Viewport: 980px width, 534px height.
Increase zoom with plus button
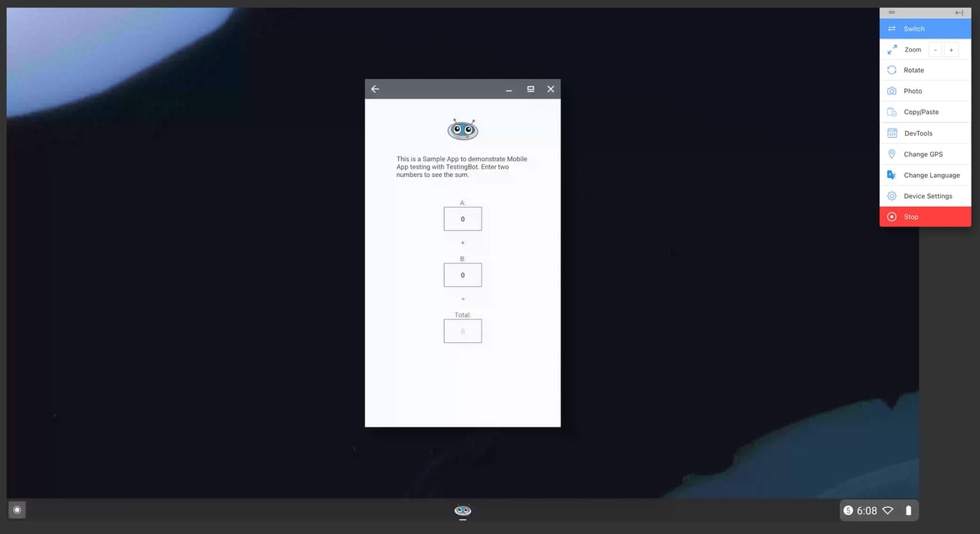click(x=951, y=50)
